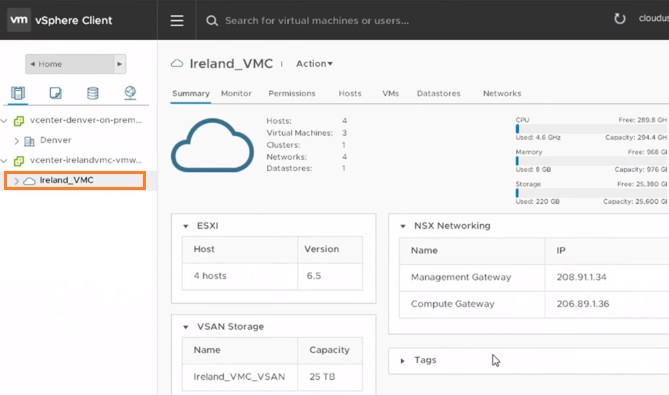Select Denver in inventory tree
This screenshot has height=395, width=669.
(x=55, y=140)
